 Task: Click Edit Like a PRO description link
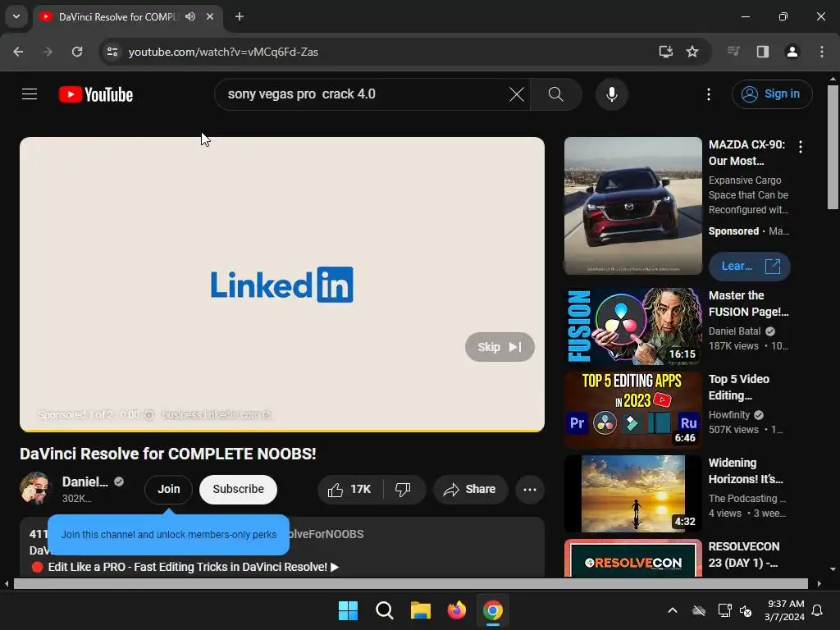[x=188, y=567]
